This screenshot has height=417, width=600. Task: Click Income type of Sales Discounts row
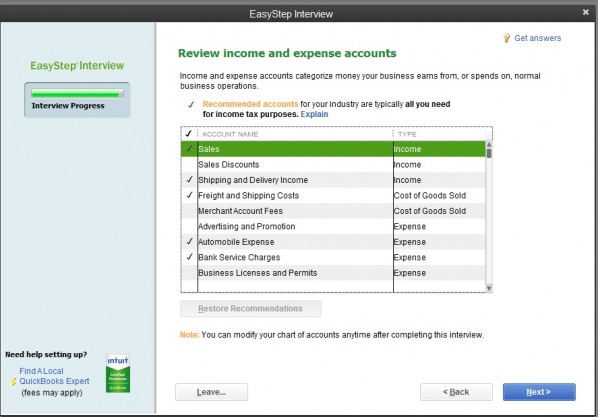408,165
